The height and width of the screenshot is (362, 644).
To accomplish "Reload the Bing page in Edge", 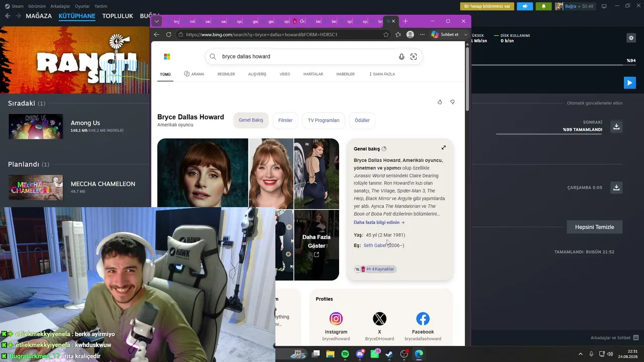I will tap(169, 34).
